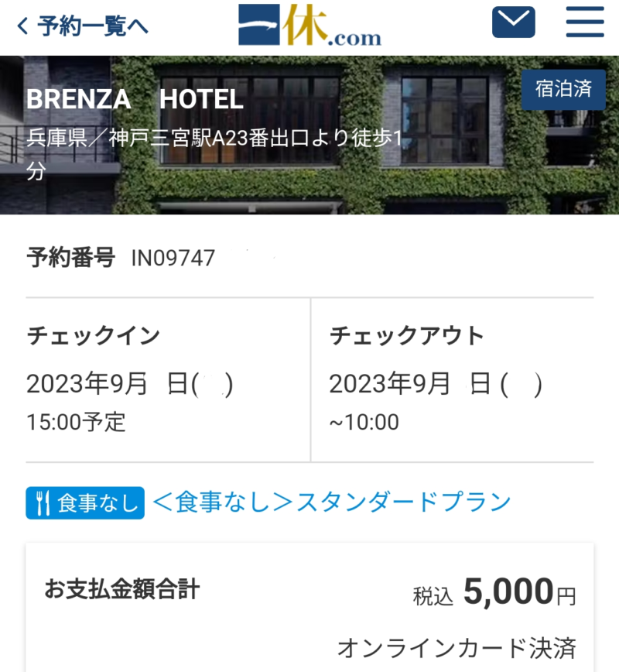Click the 一休.com logo
This screenshot has height=672, width=619.
309,26
